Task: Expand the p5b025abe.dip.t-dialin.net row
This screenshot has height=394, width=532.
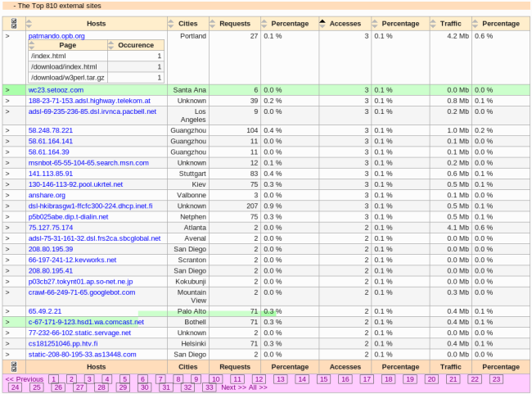Action: click(x=7, y=217)
